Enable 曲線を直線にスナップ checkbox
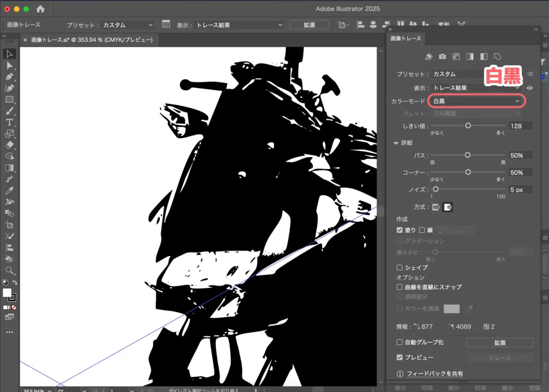The image size is (549, 392). pyautogui.click(x=399, y=287)
